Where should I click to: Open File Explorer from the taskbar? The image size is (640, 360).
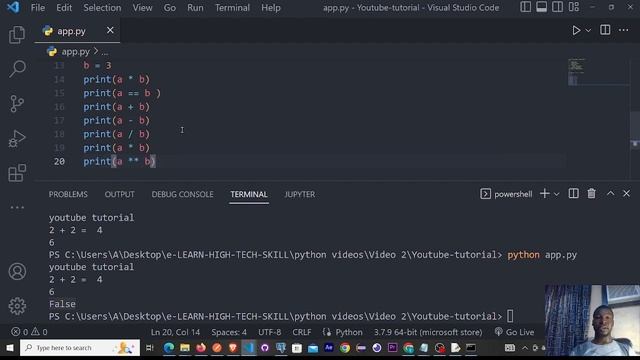[184, 348]
